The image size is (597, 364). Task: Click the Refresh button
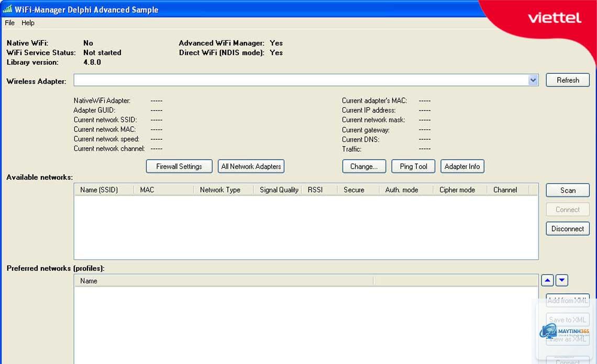(568, 80)
